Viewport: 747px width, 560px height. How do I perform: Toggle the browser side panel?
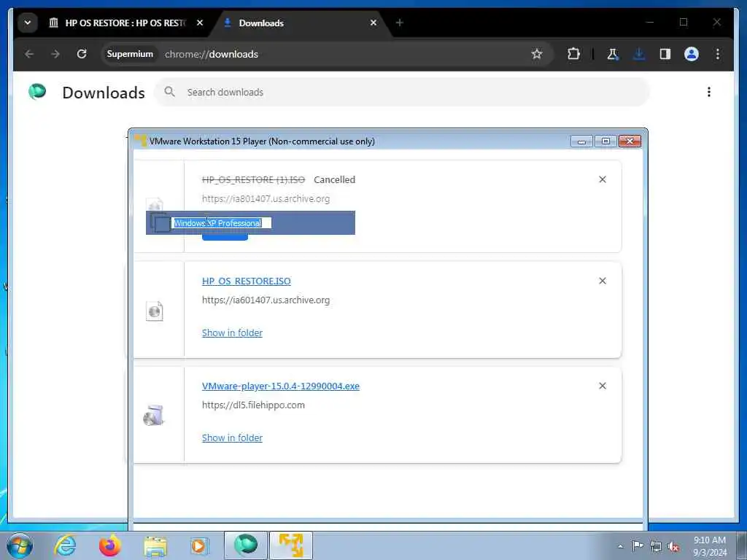[665, 54]
